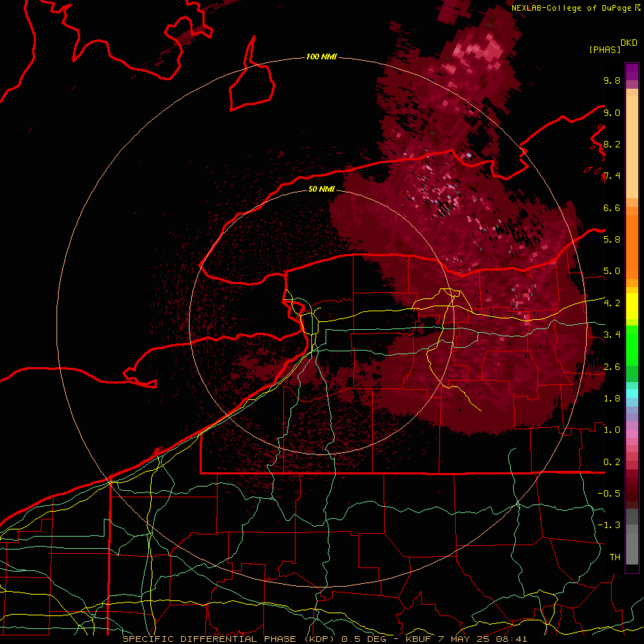Viewport: 644px width, 644px height.
Task: Select the 9.0 value on the color scale
Action: (x=612, y=112)
